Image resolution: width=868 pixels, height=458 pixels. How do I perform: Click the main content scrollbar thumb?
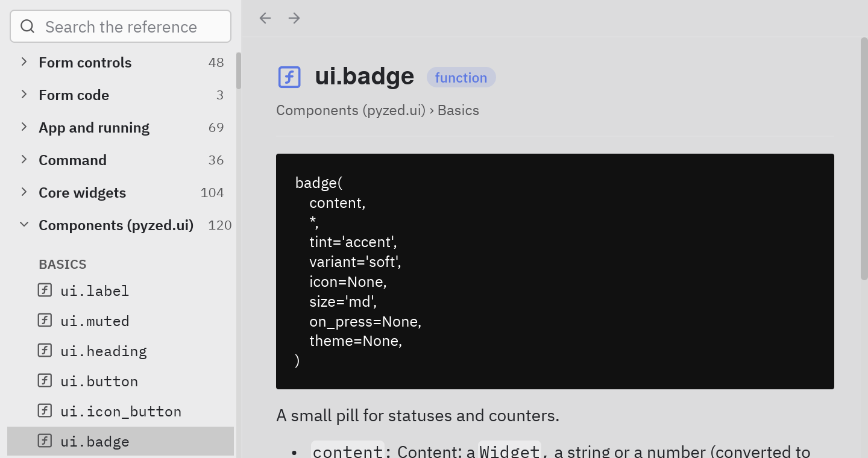pos(864,159)
